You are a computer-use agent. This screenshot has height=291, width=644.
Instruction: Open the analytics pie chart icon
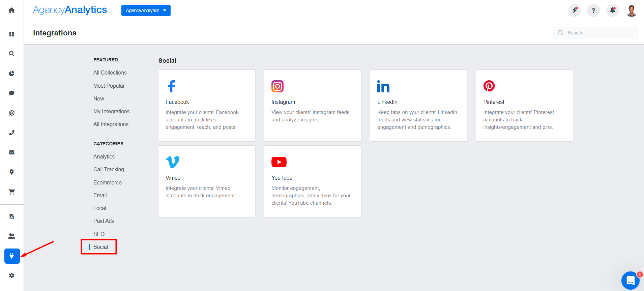click(11, 74)
